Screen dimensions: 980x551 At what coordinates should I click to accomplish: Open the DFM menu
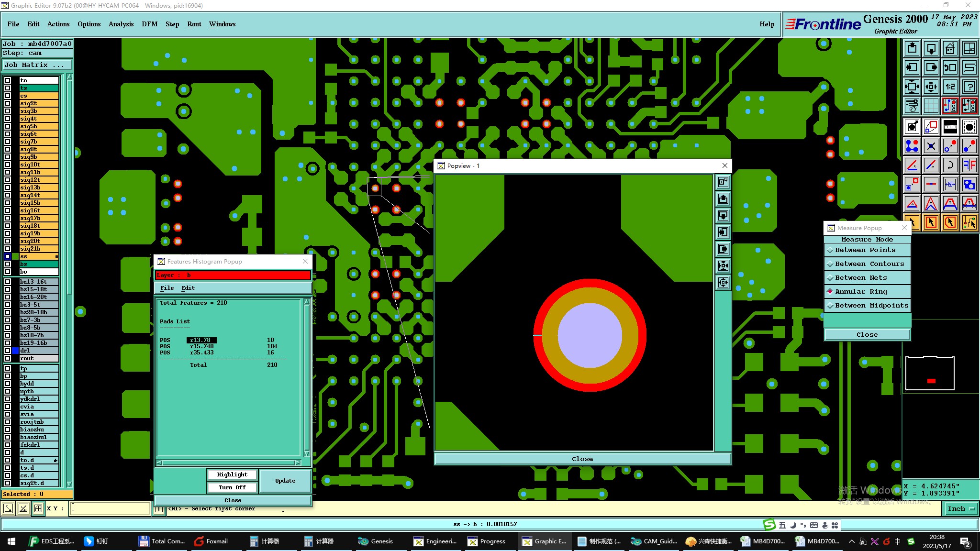coord(149,24)
